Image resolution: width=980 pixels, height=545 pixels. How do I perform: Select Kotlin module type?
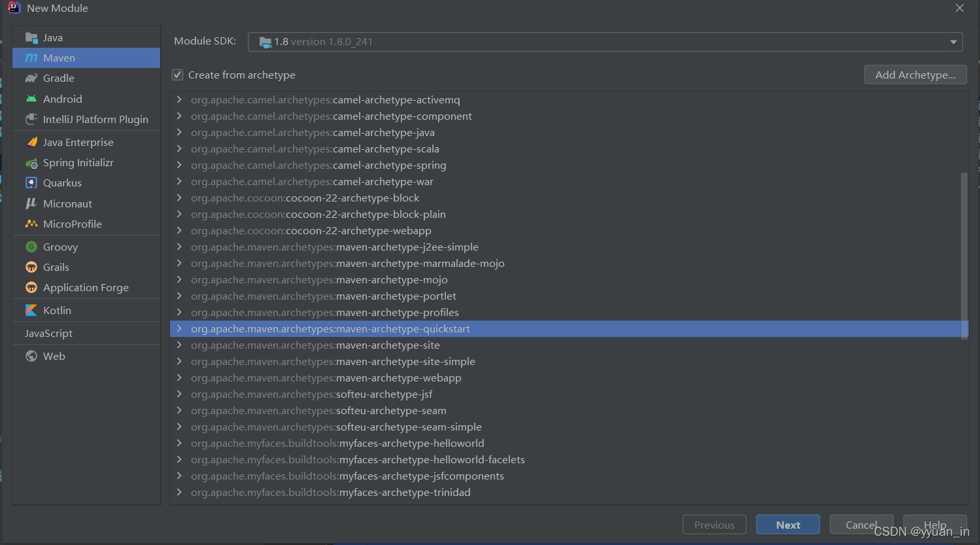point(86,310)
